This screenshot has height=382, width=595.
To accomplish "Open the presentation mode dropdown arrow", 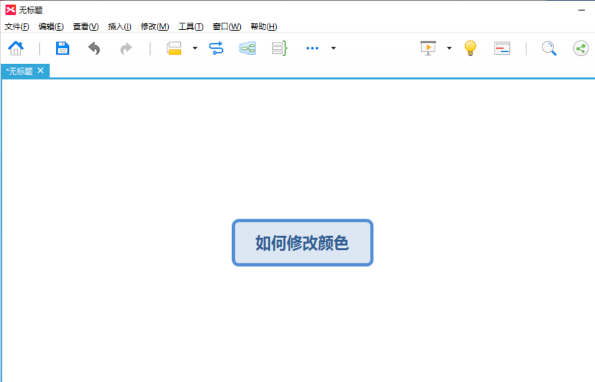I will coord(449,48).
